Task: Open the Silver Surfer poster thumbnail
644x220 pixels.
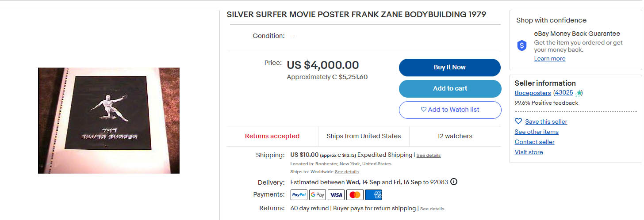Action: click(109, 121)
